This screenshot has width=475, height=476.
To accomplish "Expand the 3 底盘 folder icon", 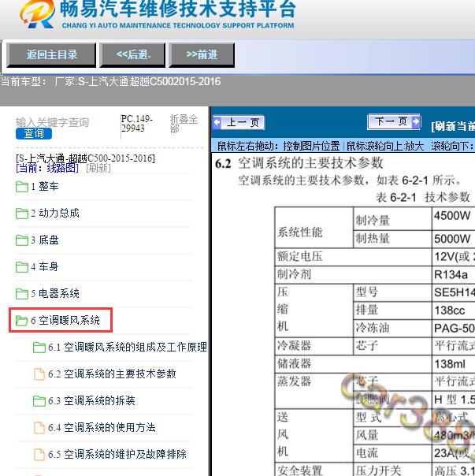I will click(22, 240).
